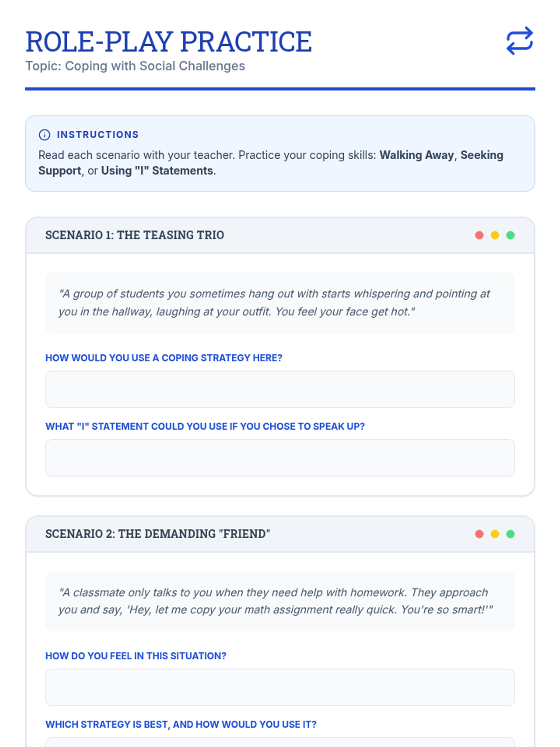The height and width of the screenshot is (747, 560).
Task: Select the Scenario 1: The Teasing Trio header
Action: pyautogui.click(x=135, y=235)
